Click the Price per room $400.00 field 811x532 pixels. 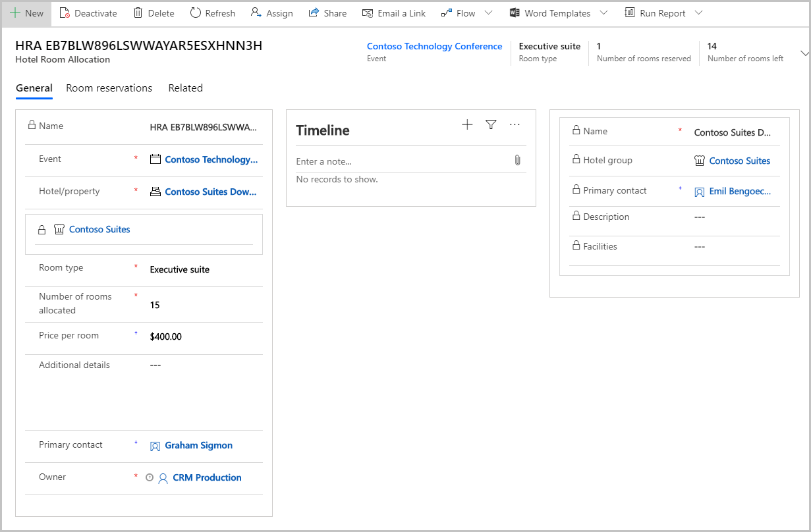(166, 336)
